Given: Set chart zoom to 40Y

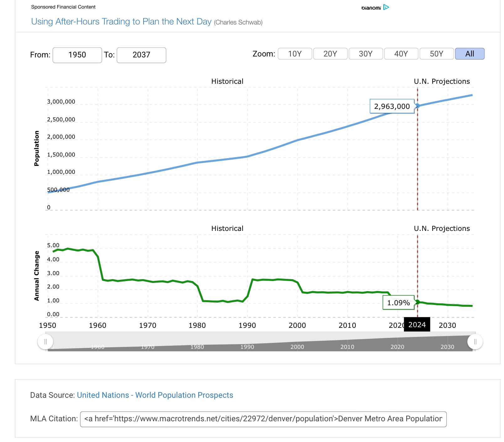Looking at the screenshot, I should (401, 54).
